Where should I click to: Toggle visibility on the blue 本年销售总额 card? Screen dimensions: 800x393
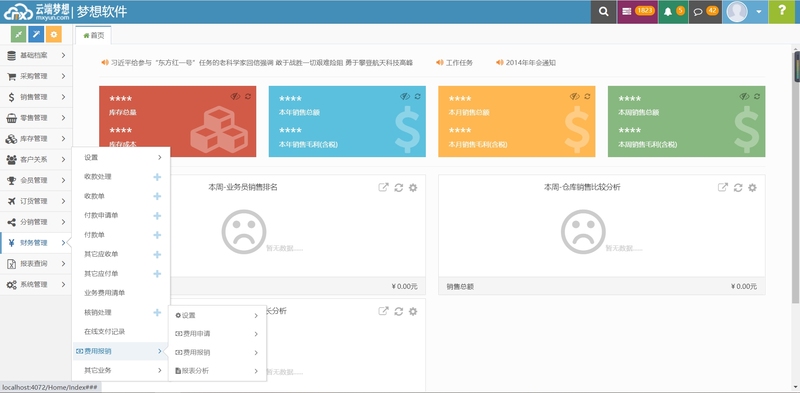point(405,96)
